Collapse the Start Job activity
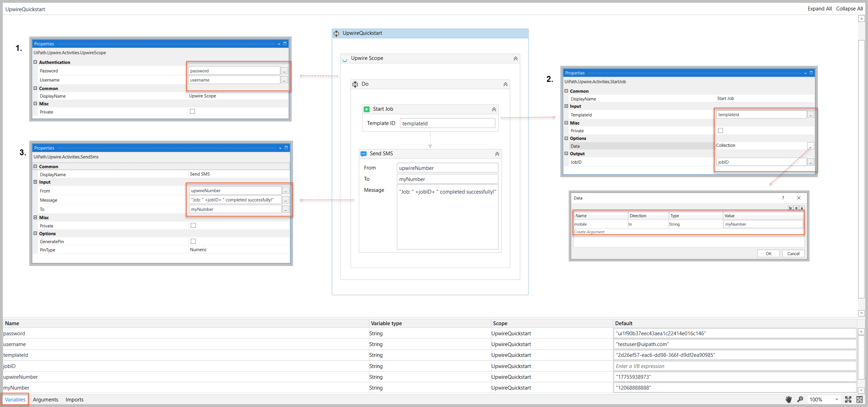The height and width of the screenshot is (407, 868). click(x=494, y=109)
